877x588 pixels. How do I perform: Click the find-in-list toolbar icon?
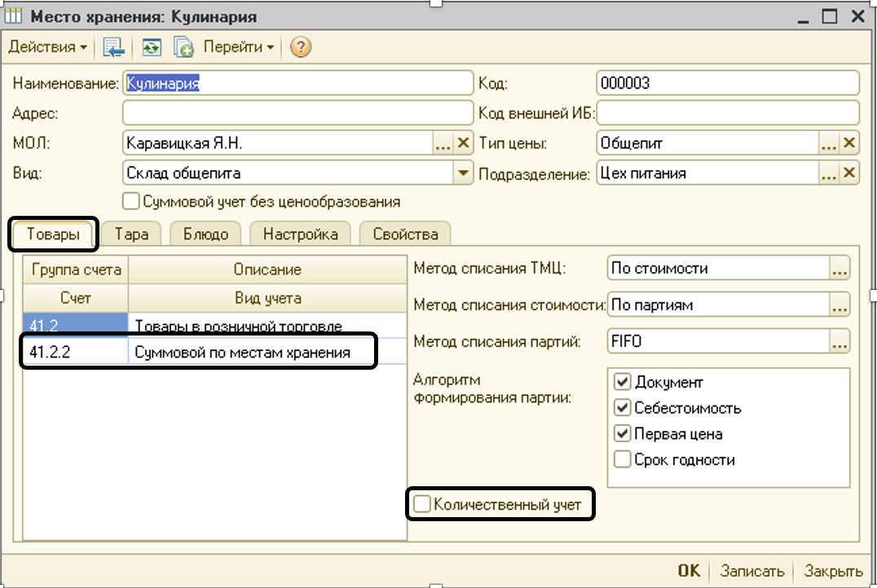pyautogui.click(x=113, y=48)
